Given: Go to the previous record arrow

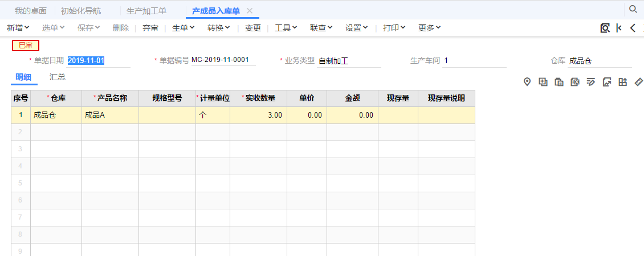Looking at the screenshot, I should click(633, 28).
